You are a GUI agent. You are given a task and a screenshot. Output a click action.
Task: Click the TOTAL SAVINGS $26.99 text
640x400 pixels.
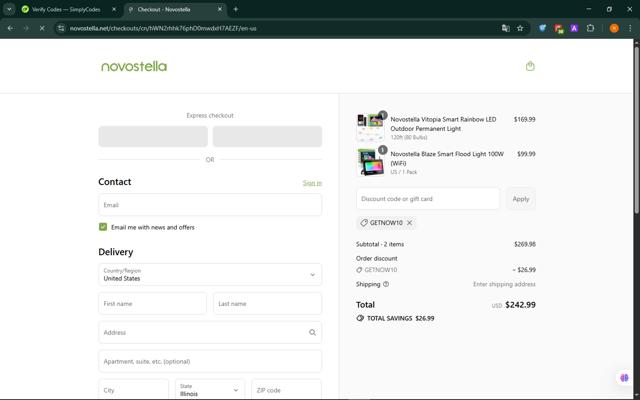[400, 318]
